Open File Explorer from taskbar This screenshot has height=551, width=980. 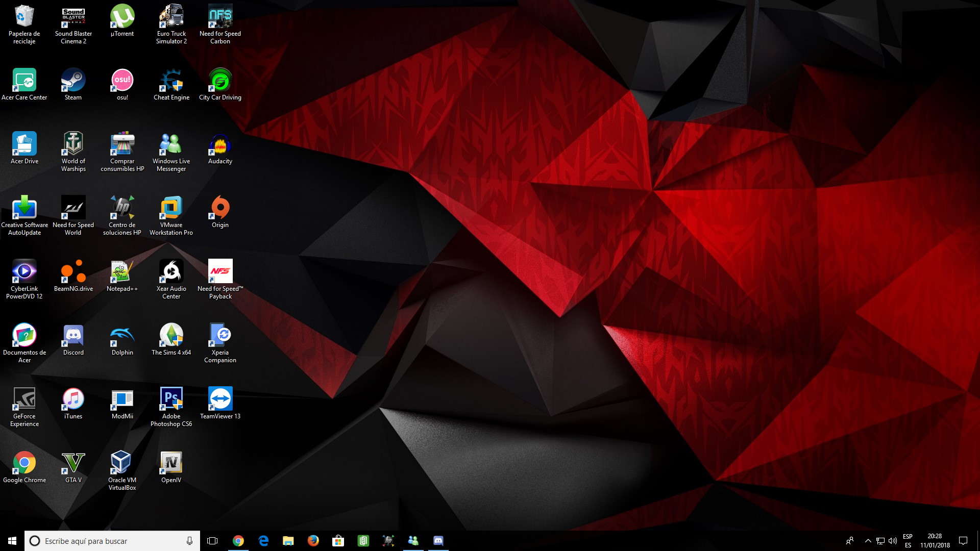[x=288, y=541]
